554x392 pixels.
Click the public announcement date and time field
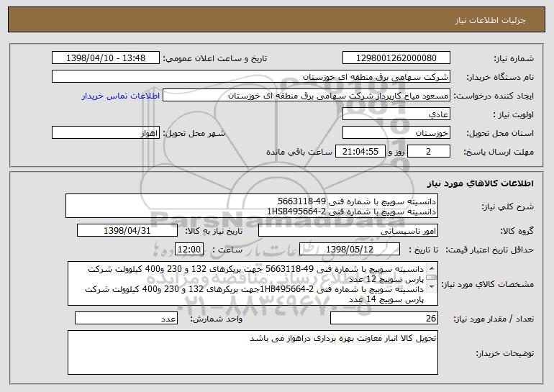tap(106, 58)
